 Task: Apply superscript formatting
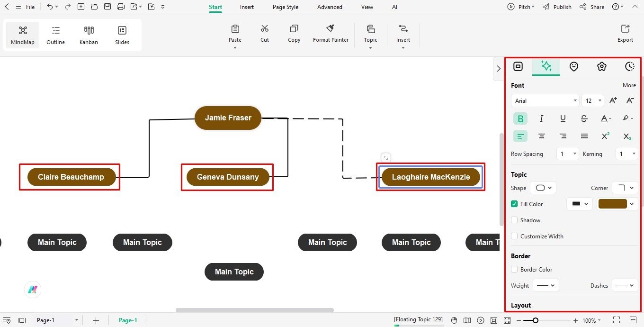[x=606, y=136]
